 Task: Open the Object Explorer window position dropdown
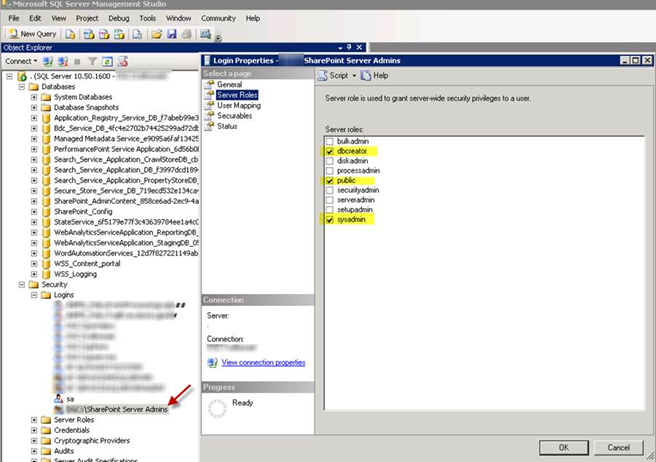(x=340, y=48)
